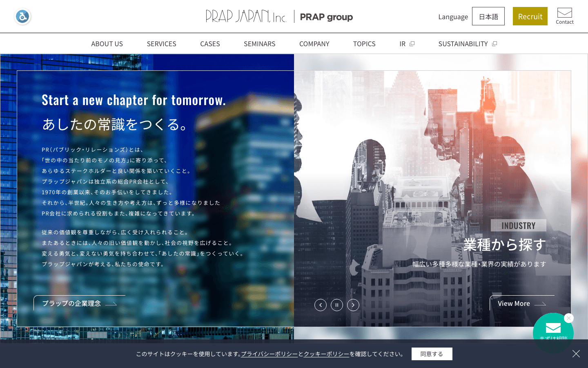The width and height of the screenshot is (588, 368).
Task: Open SERVICES menu
Action: pyautogui.click(x=162, y=44)
